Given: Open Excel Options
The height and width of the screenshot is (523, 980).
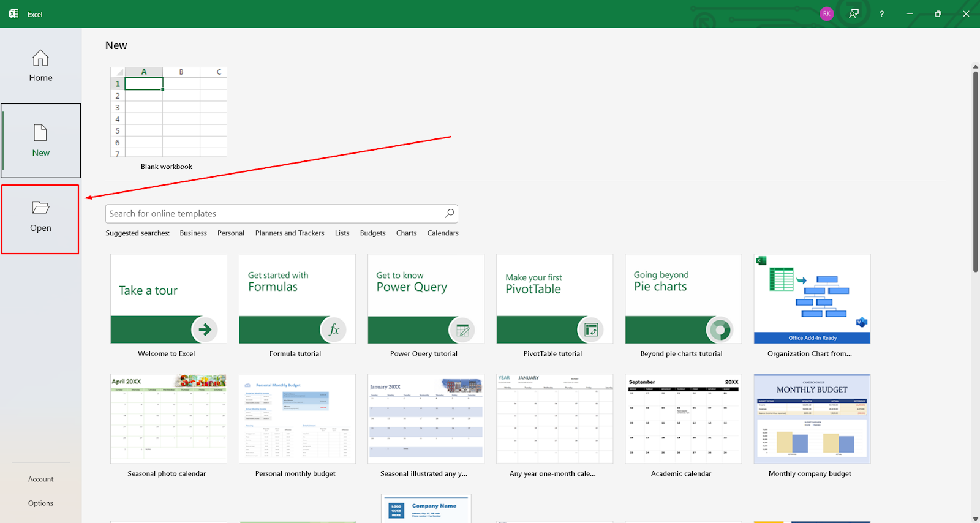Looking at the screenshot, I should click(x=40, y=503).
